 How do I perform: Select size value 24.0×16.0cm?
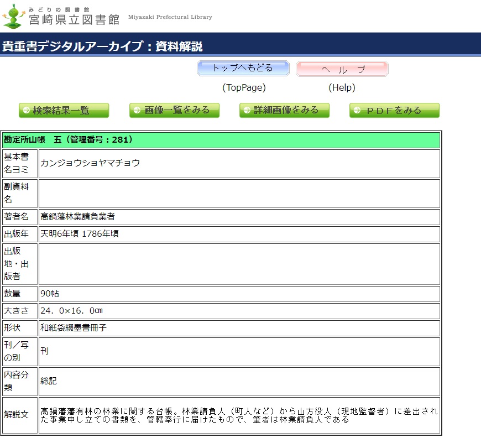(71, 311)
